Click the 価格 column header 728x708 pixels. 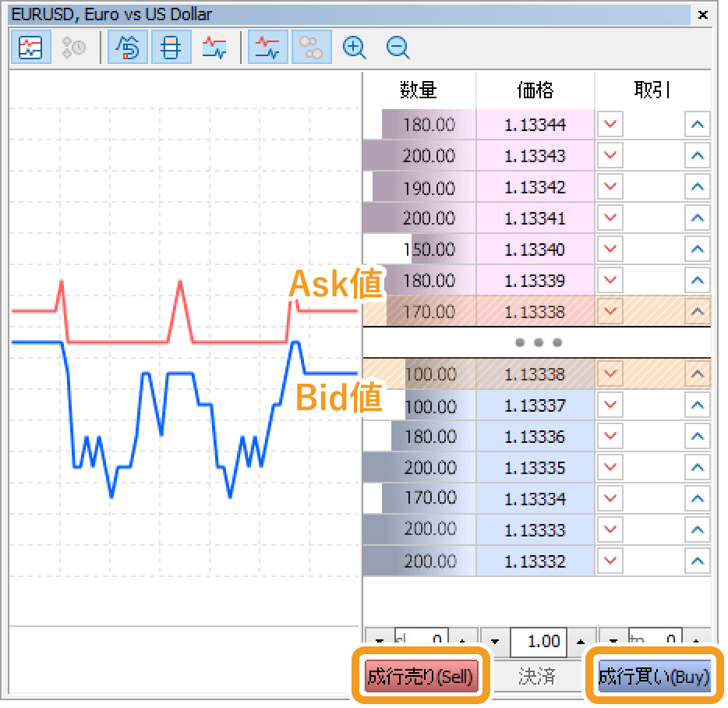point(535,89)
